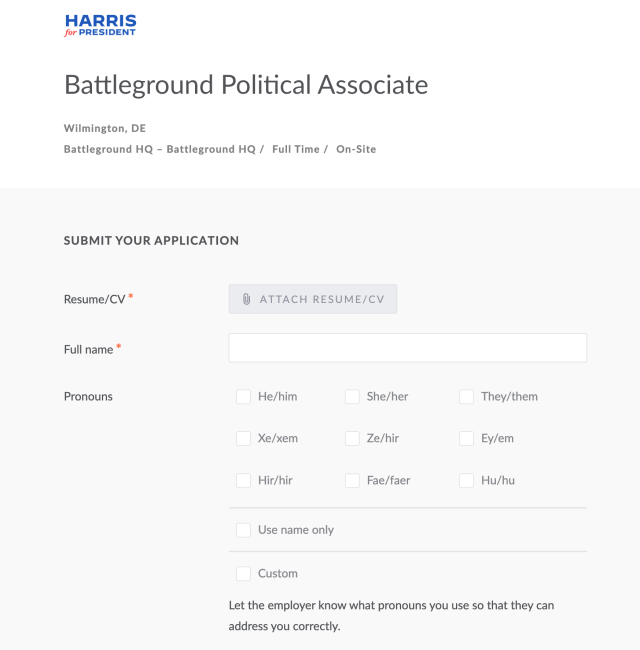Click the Full Time job type label
Image resolution: width=640 pixels, height=650 pixels.
296,149
